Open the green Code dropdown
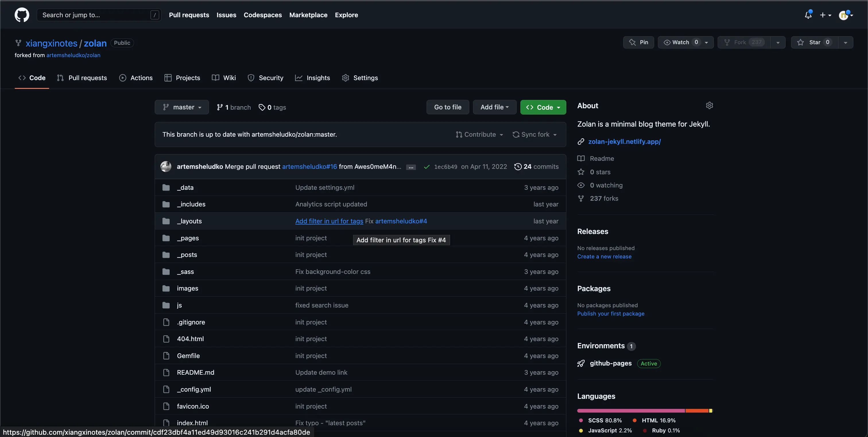868x437 pixels. click(x=543, y=107)
